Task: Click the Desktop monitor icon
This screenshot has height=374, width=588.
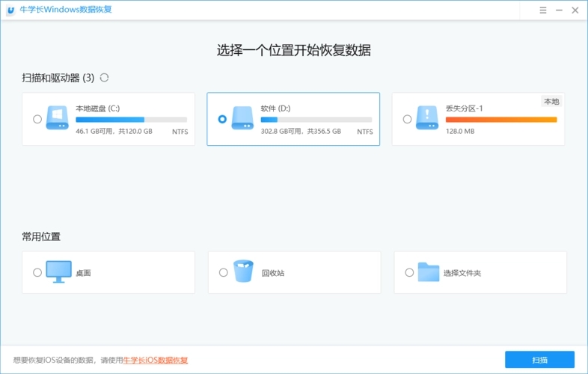Action: [x=58, y=272]
